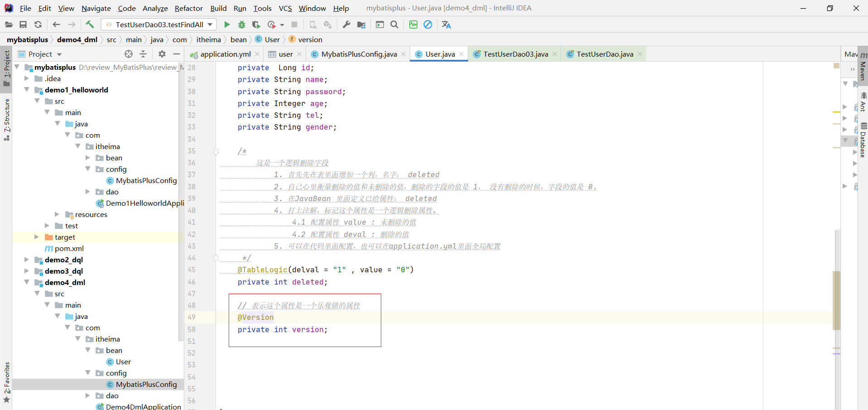
Task: Toggle the Z: Structure tool window
Action: click(x=6, y=119)
